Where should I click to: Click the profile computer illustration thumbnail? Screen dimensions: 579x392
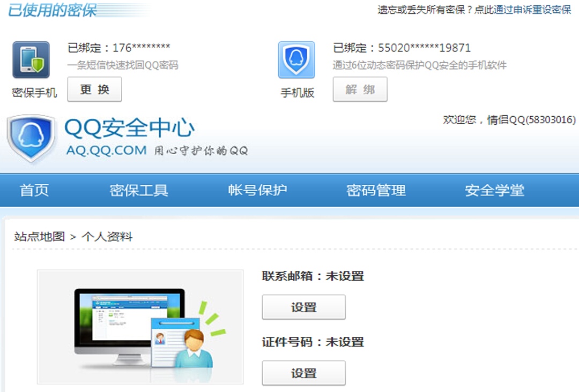(140, 327)
